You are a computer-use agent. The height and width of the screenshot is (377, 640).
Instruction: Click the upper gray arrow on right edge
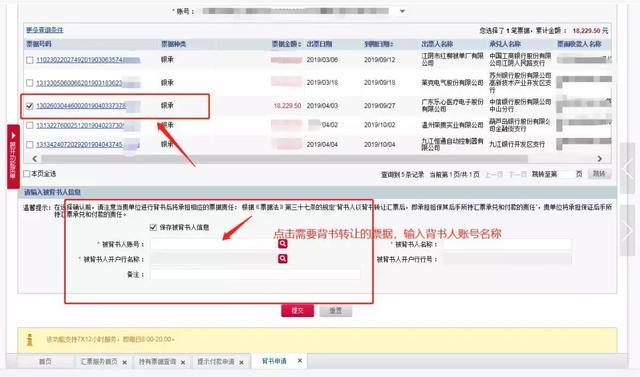coord(628,168)
